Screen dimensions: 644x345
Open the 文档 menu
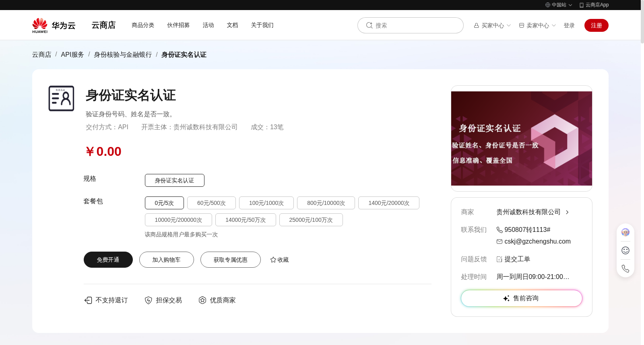(x=232, y=25)
